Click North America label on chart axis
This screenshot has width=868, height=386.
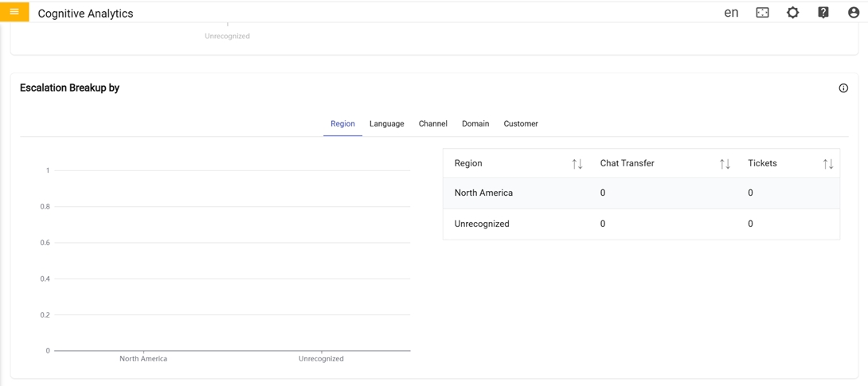point(143,359)
